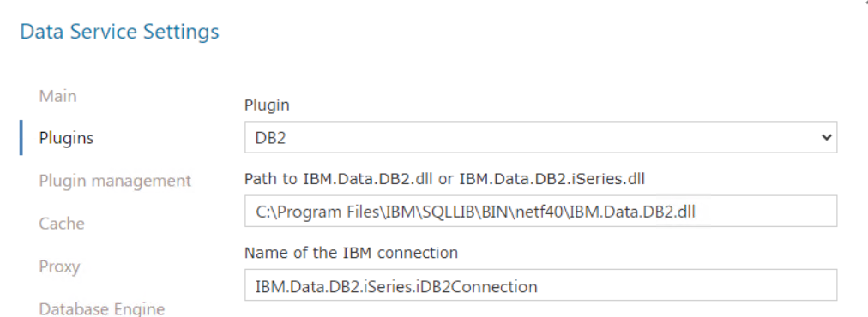Image resolution: width=868 pixels, height=317 pixels.
Task: Click the 'Name of the IBM connection' label
Action: coord(351,253)
